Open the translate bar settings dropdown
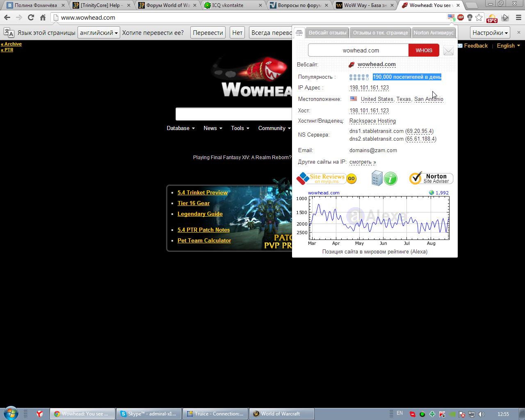Screen dimensions: 525x420 pyautogui.click(x=490, y=33)
